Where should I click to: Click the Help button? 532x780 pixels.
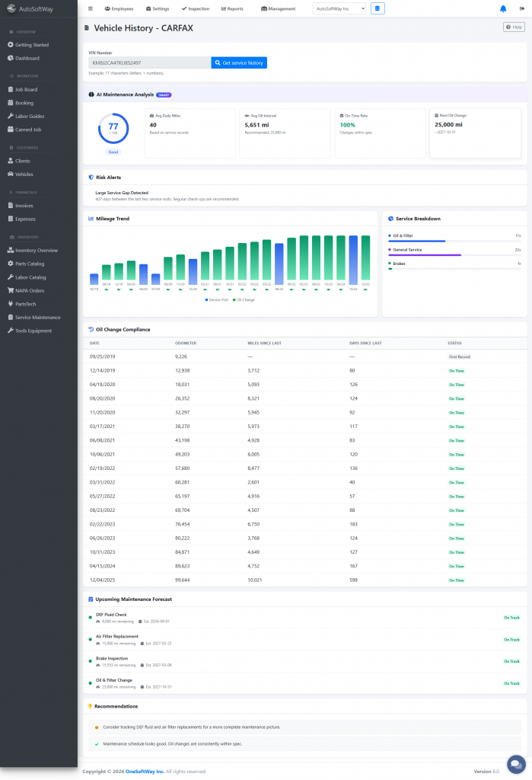[514, 27]
